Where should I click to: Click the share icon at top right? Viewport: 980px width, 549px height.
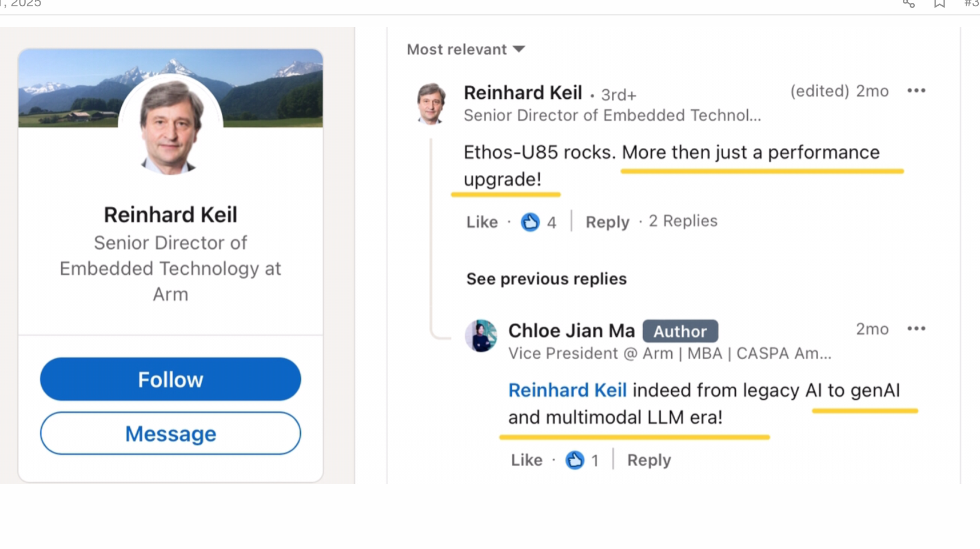coord(909,4)
